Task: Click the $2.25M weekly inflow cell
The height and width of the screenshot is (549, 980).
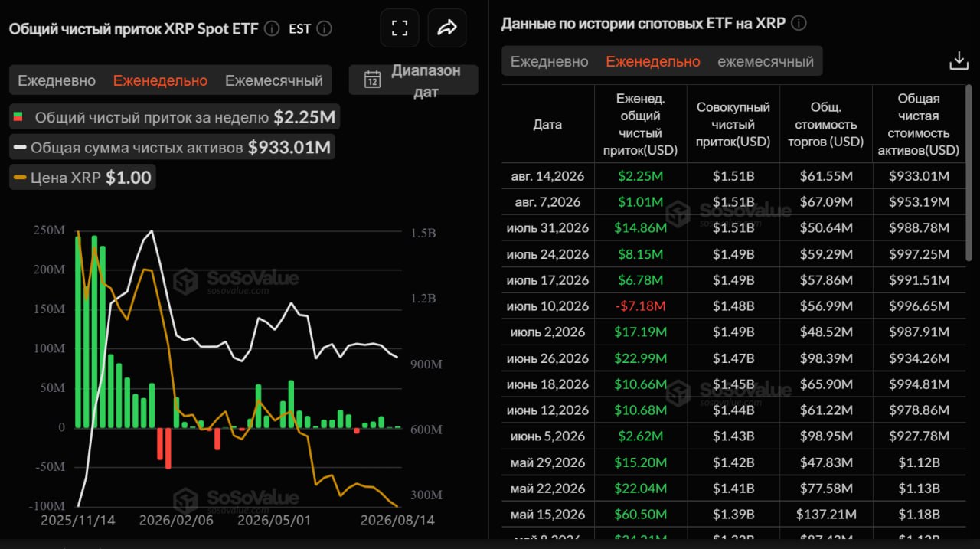Action: tap(641, 176)
